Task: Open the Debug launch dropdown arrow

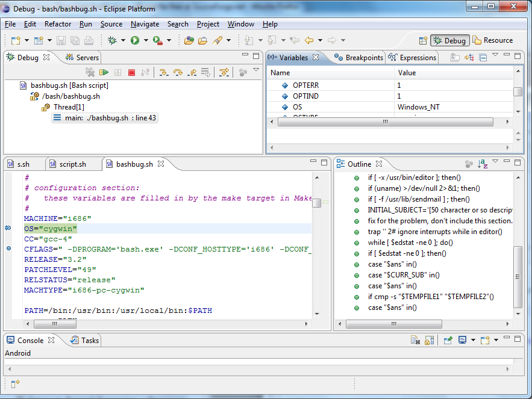Action: [123, 40]
